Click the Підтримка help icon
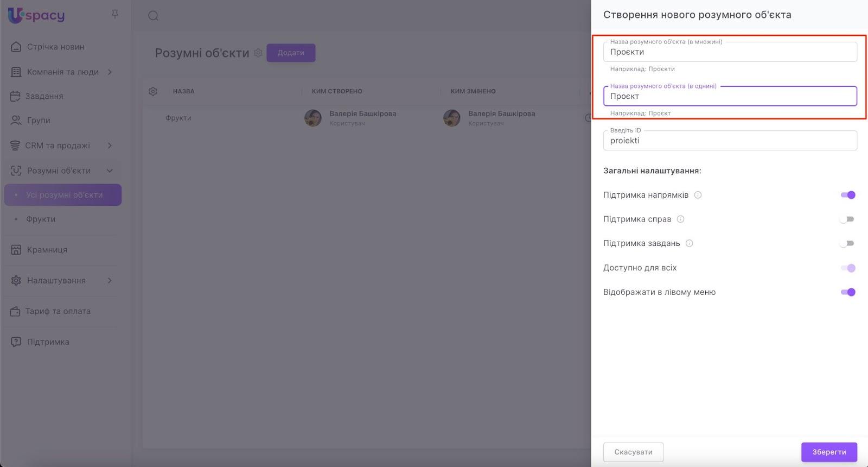This screenshot has height=467, width=868. point(16,342)
